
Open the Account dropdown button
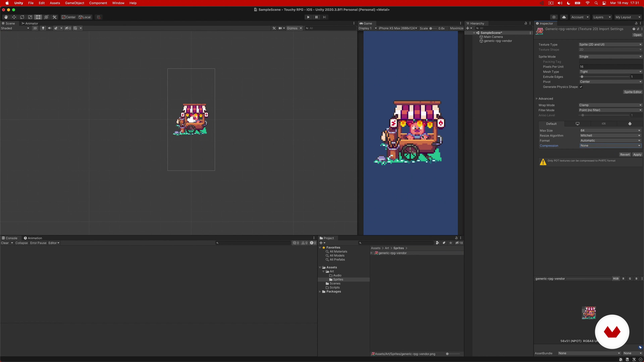coord(580,17)
